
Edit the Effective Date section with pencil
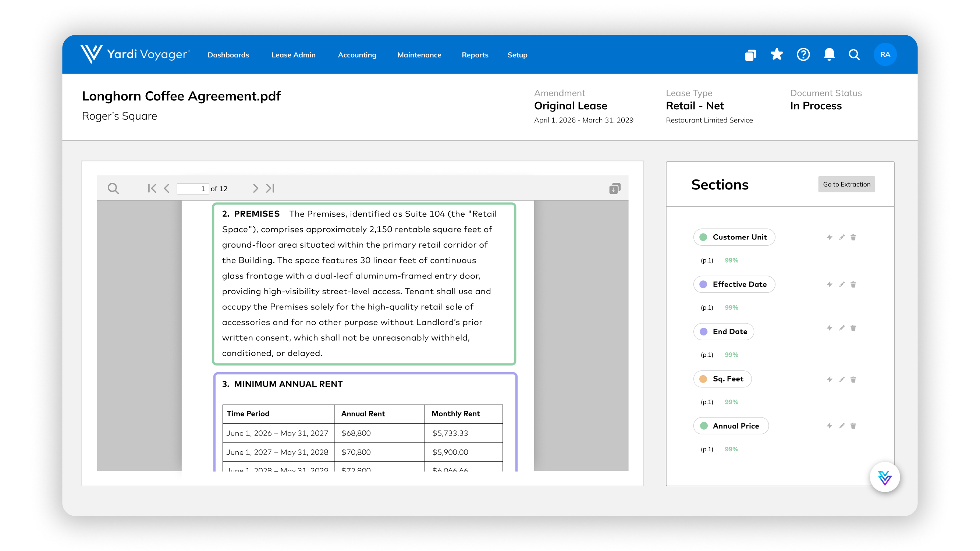pos(842,284)
